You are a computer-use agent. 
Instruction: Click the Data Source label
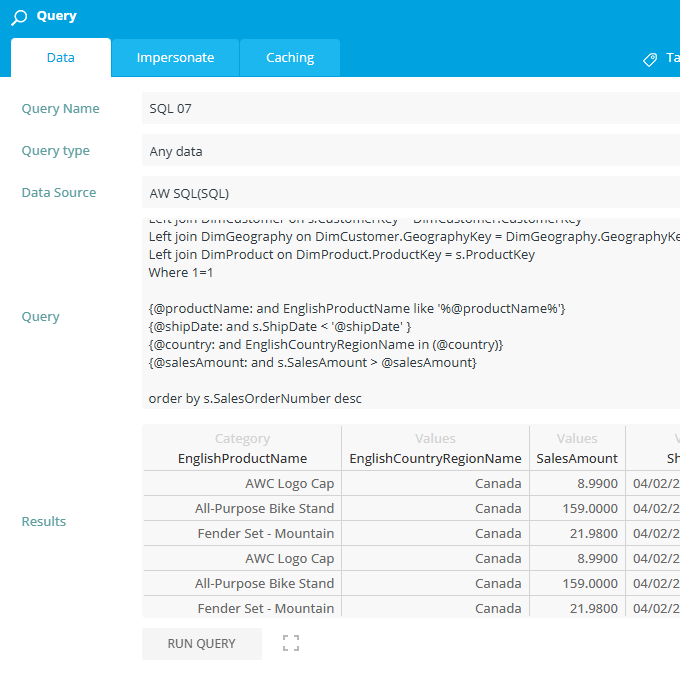coord(59,193)
